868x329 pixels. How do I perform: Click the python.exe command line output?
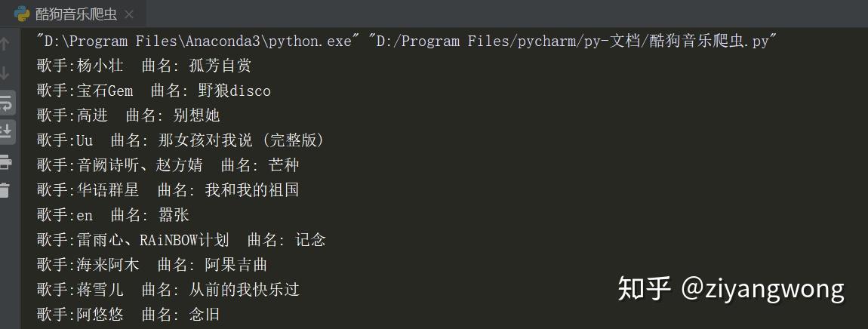pyautogui.click(x=407, y=41)
